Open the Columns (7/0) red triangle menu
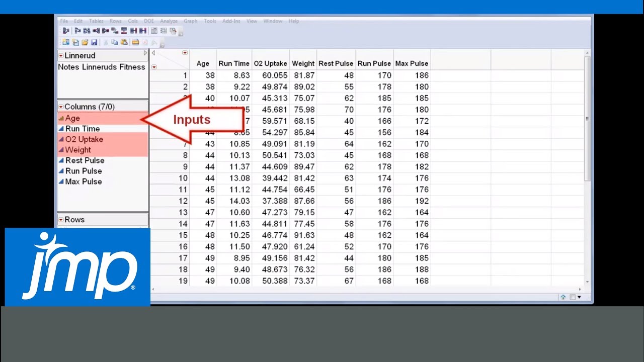The height and width of the screenshot is (362, 644). (x=61, y=107)
